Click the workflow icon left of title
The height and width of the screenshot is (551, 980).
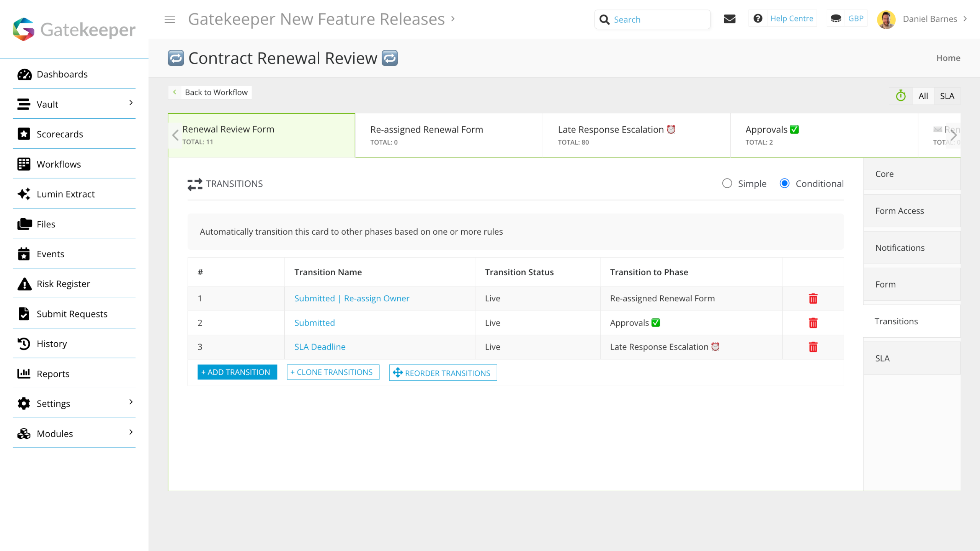click(176, 58)
